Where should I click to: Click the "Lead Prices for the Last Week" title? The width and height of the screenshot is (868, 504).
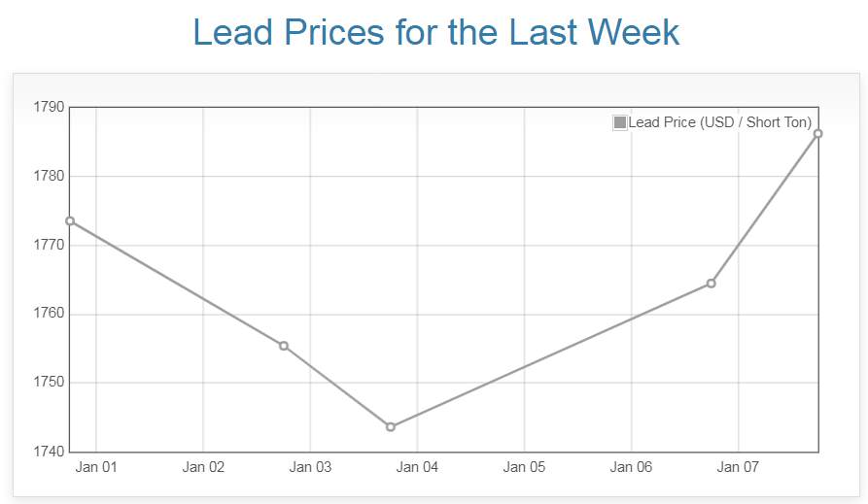tap(435, 33)
